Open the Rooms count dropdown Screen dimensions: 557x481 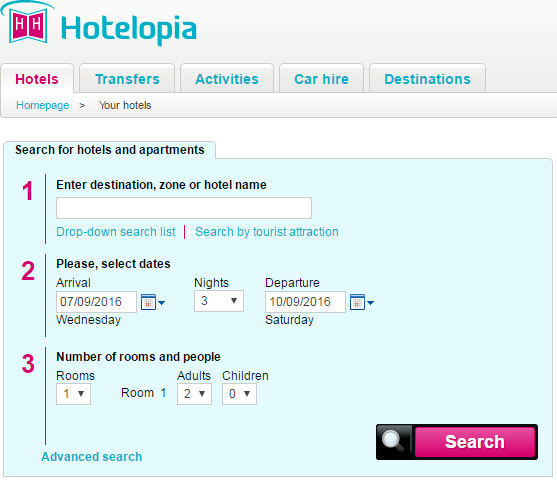click(x=74, y=394)
